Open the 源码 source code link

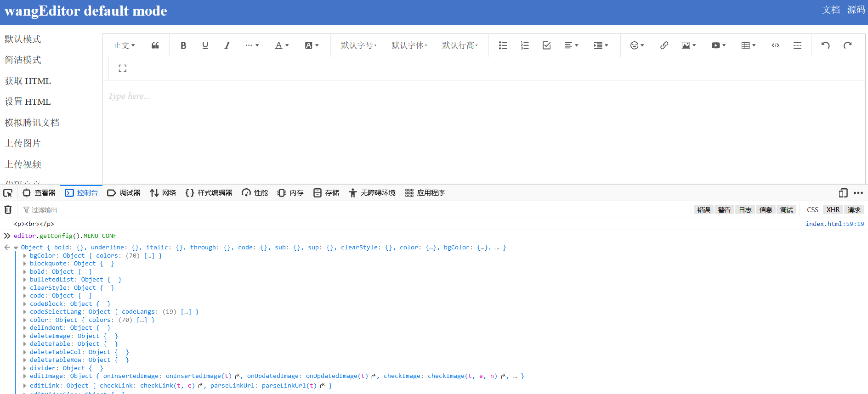coord(856,10)
